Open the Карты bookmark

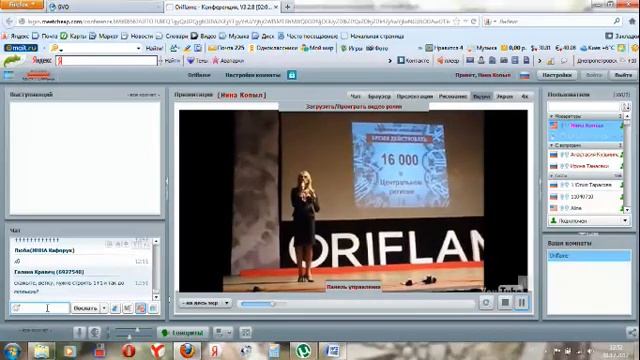(x=73, y=36)
